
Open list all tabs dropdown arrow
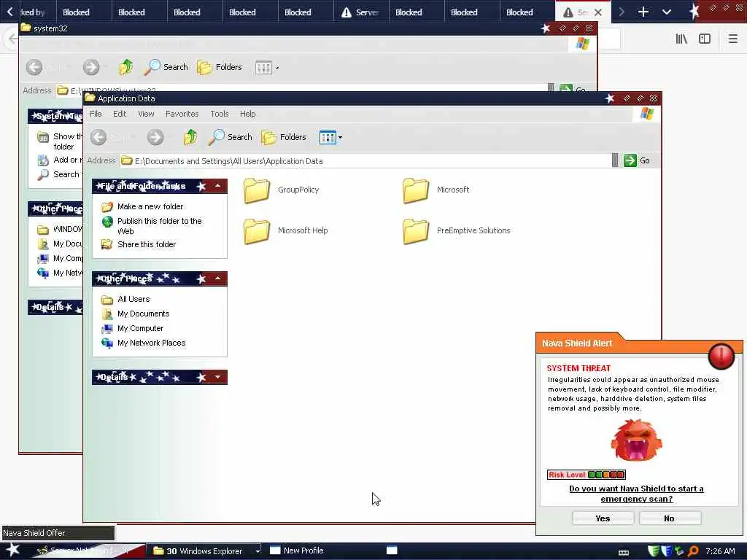pyautogui.click(x=667, y=12)
